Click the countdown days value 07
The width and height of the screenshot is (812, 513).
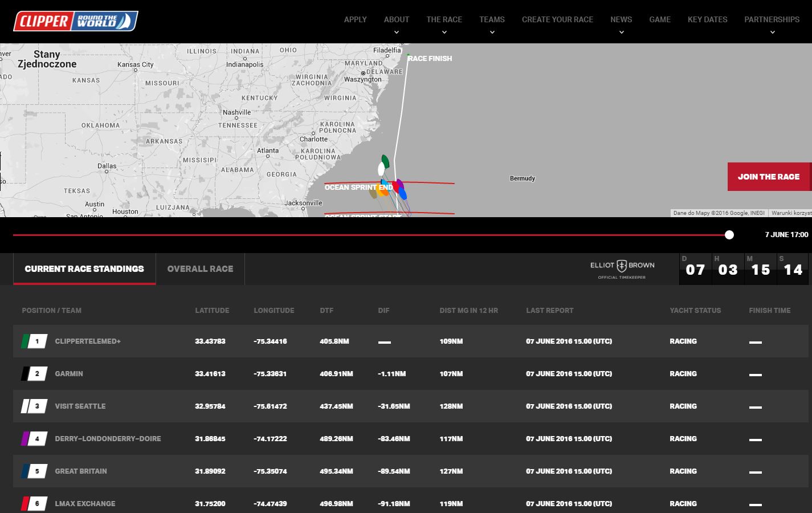tap(695, 270)
